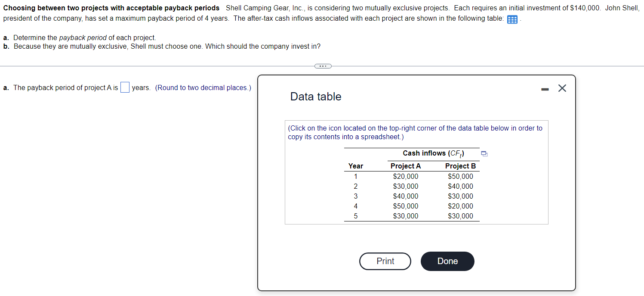Screen dimensions: 644x296
Task: Copy table contents to spreadsheet icon
Action: (x=484, y=153)
